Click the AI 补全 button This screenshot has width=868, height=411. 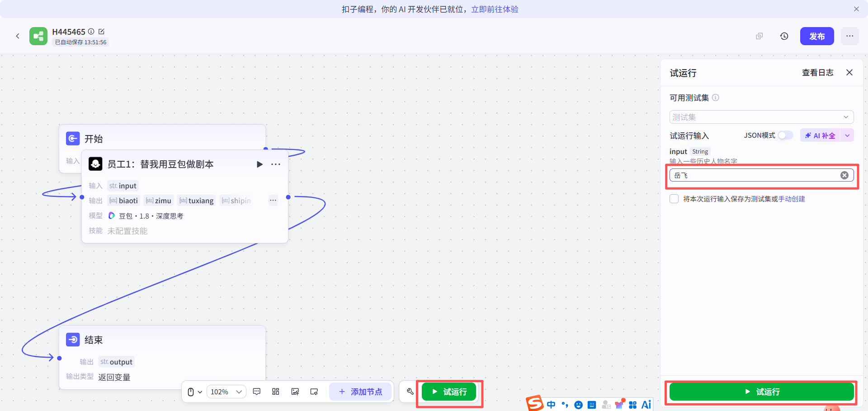(820, 135)
